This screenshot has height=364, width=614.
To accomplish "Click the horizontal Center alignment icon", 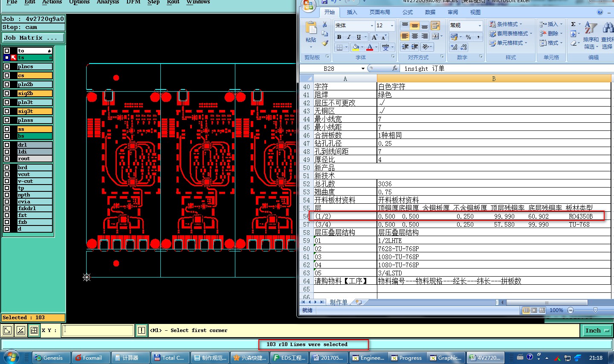I will tap(414, 36).
